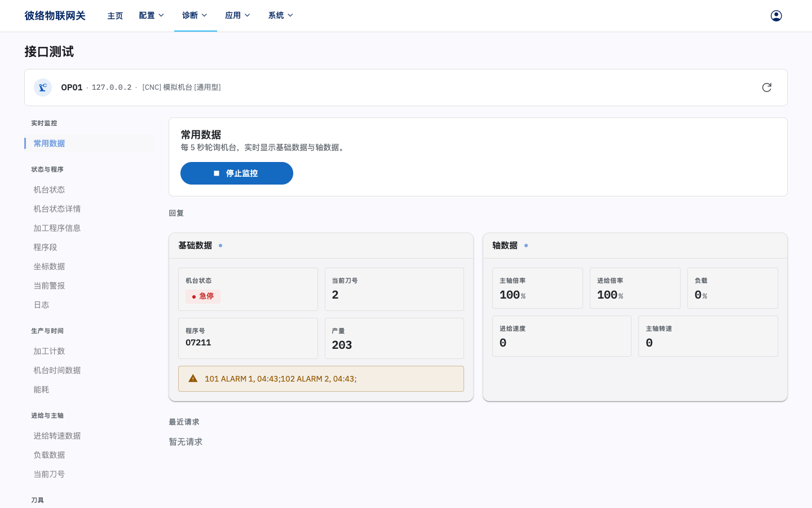Expand the 应用 dropdown menu
Image resolution: width=812 pixels, height=508 pixels.
[237, 15]
